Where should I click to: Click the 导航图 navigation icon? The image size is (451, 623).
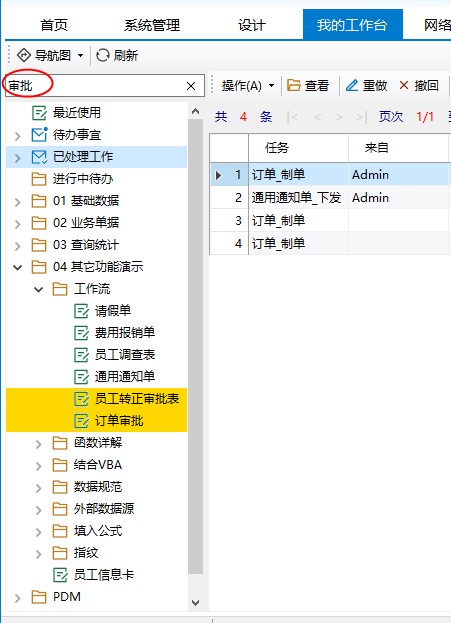pyautogui.click(x=24, y=55)
